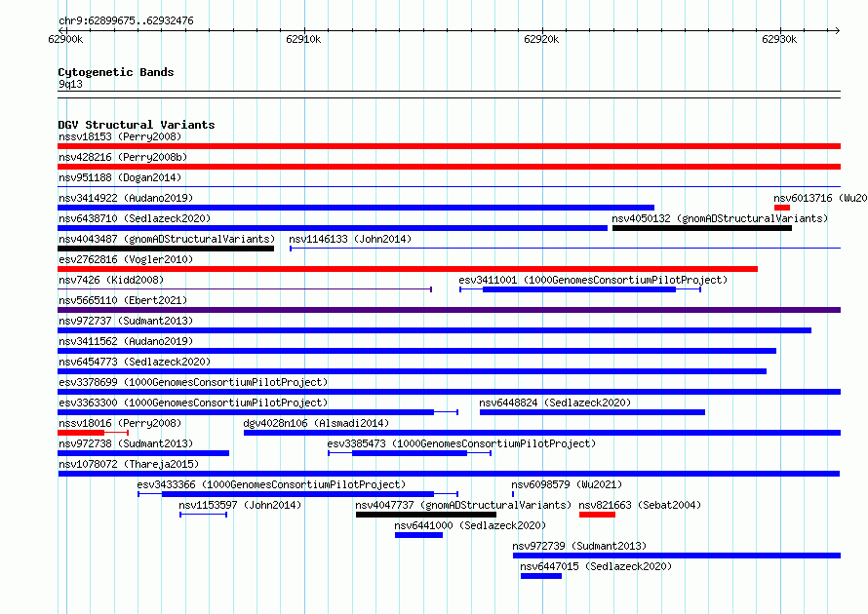Viewport: 868px width, 614px height.
Task: Select the dgv4028n106 (Alsmadi2014) label
Action: pyautogui.click(x=316, y=423)
